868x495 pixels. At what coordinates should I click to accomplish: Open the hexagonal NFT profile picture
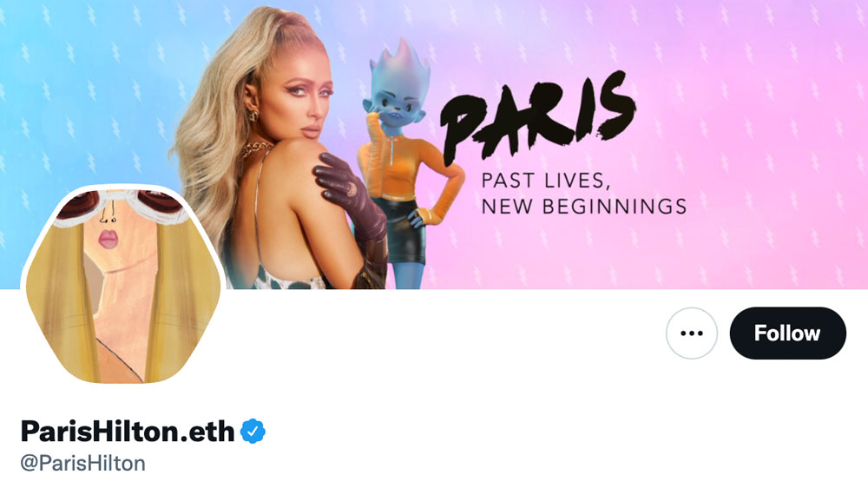click(123, 286)
